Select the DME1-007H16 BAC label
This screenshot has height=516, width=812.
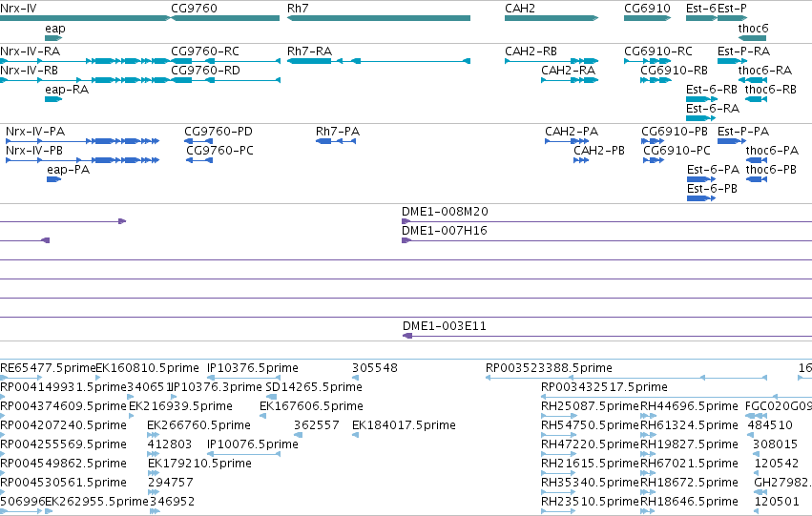pos(445,231)
